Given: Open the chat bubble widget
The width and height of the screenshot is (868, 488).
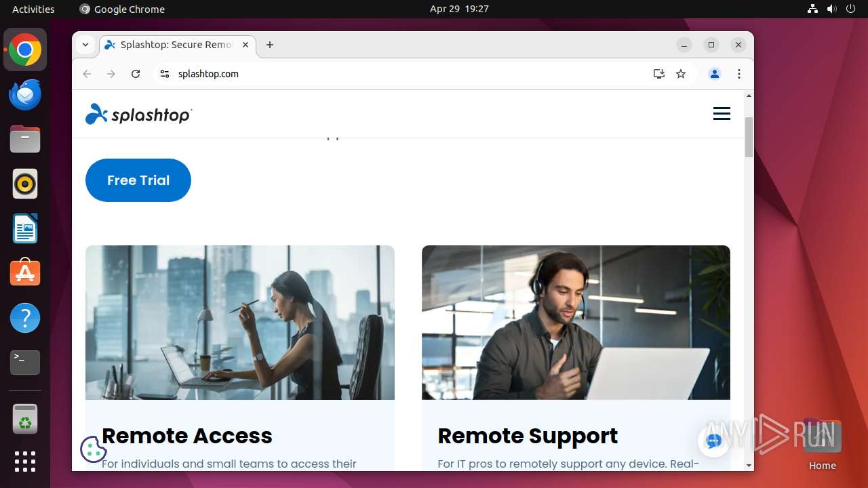Looking at the screenshot, I should click(x=713, y=441).
